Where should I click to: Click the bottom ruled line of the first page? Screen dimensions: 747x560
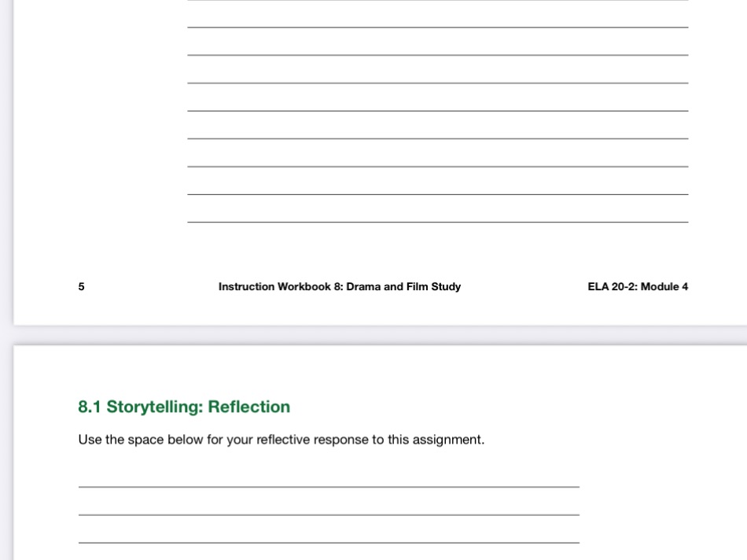[437, 223]
